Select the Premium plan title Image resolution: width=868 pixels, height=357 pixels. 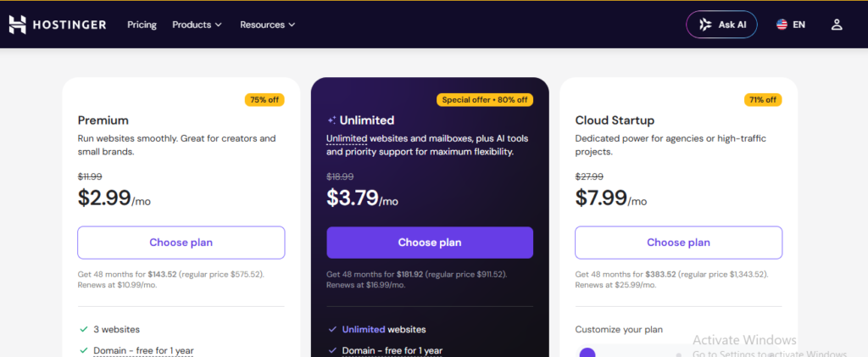tap(103, 120)
